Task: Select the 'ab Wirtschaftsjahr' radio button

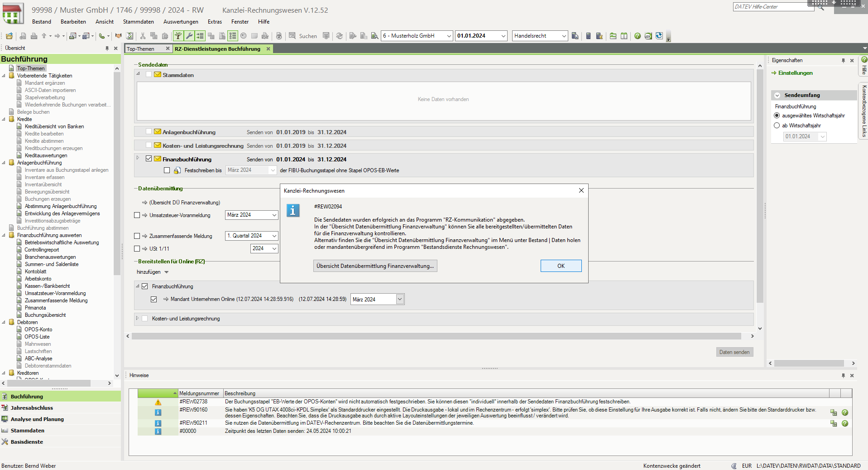Action: (x=777, y=126)
